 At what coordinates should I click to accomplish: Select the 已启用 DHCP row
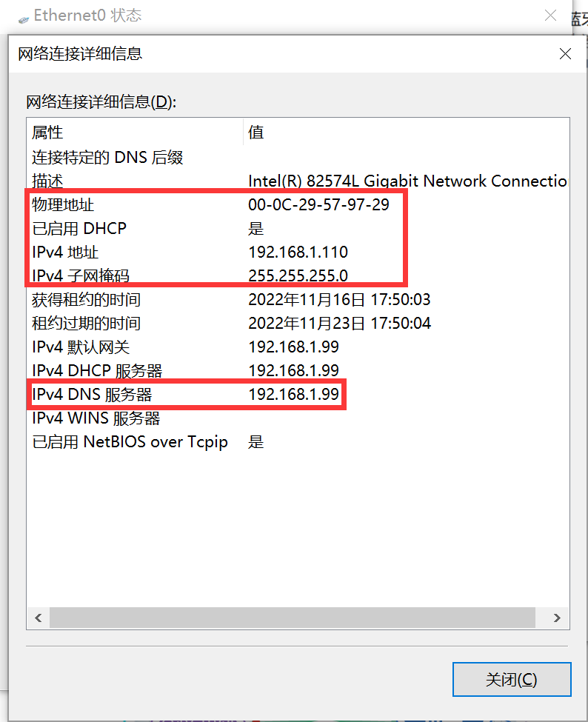click(79, 228)
